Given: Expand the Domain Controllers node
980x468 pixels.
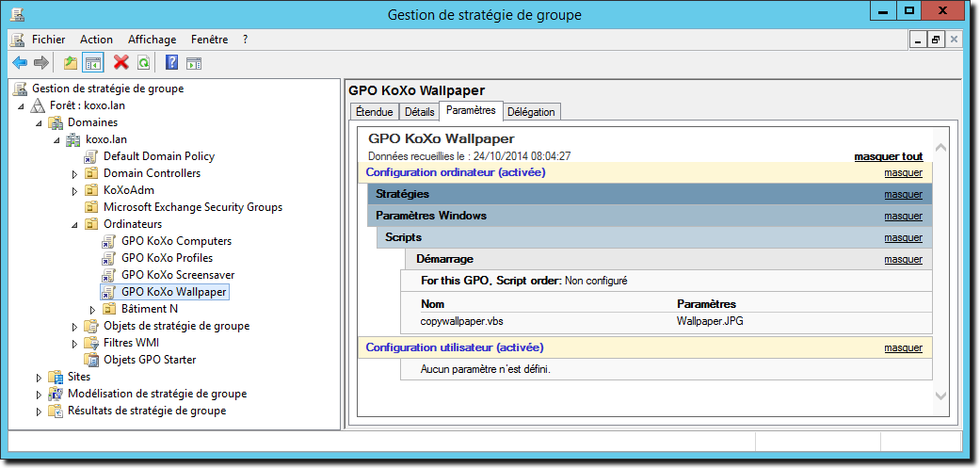Looking at the screenshot, I should tap(75, 173).
